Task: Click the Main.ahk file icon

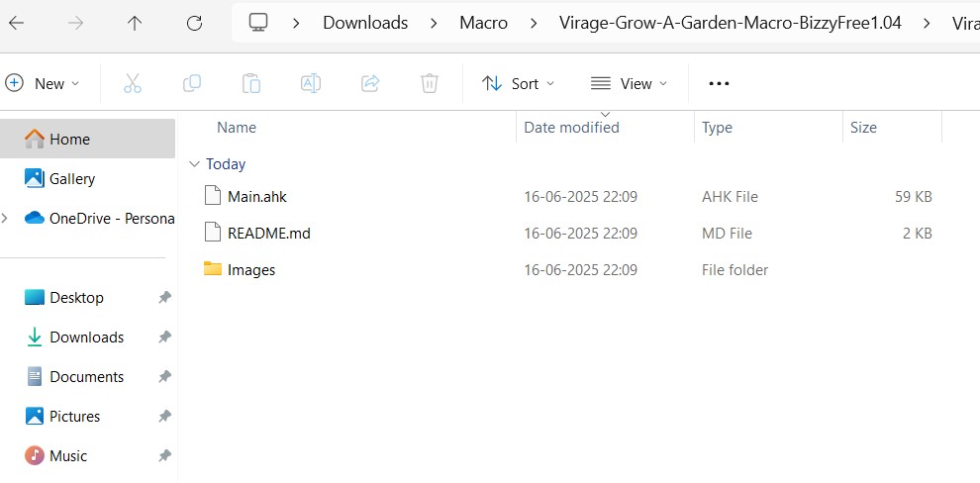Action: point(213,196)
